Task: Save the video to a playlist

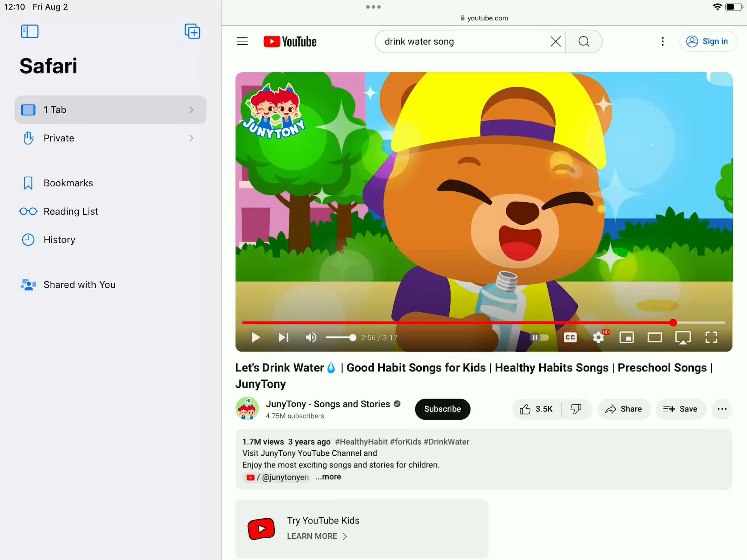Action: pos(680,409)
